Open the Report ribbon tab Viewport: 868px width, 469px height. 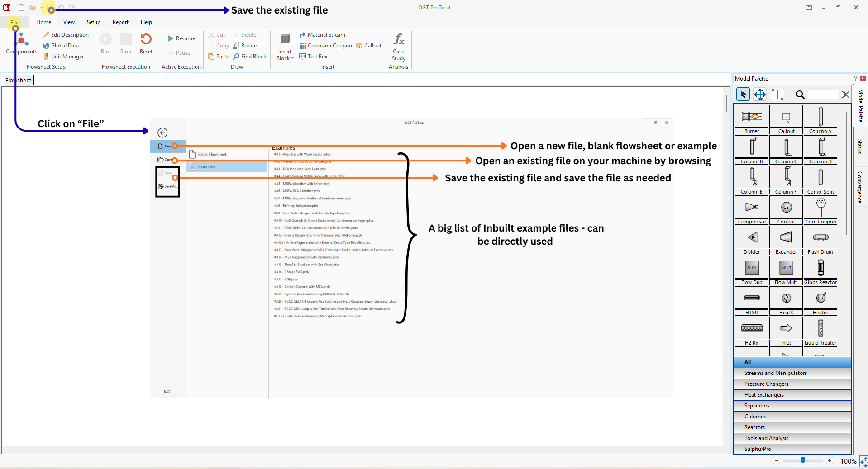120,22
